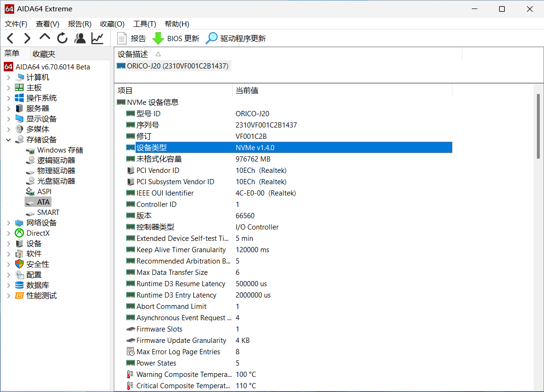The width and height of the screenshot is (544, 392).
Task: Open the 收藏(O) menu
Action: [112, 24]
